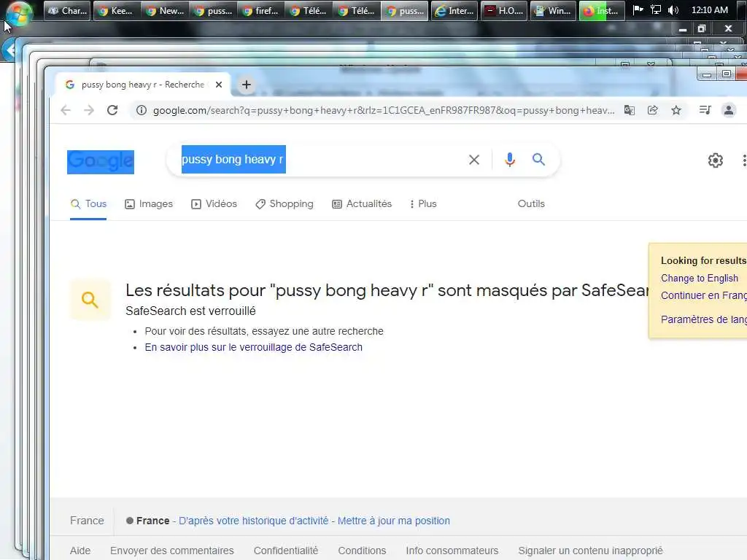The height and width of the screenshot is (560, 747).
Task: Switch to Images results tab
Action: 149,204
